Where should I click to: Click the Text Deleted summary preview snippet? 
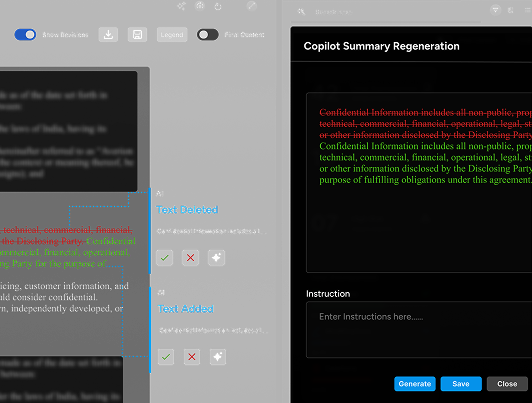click(x=212, y=231)
